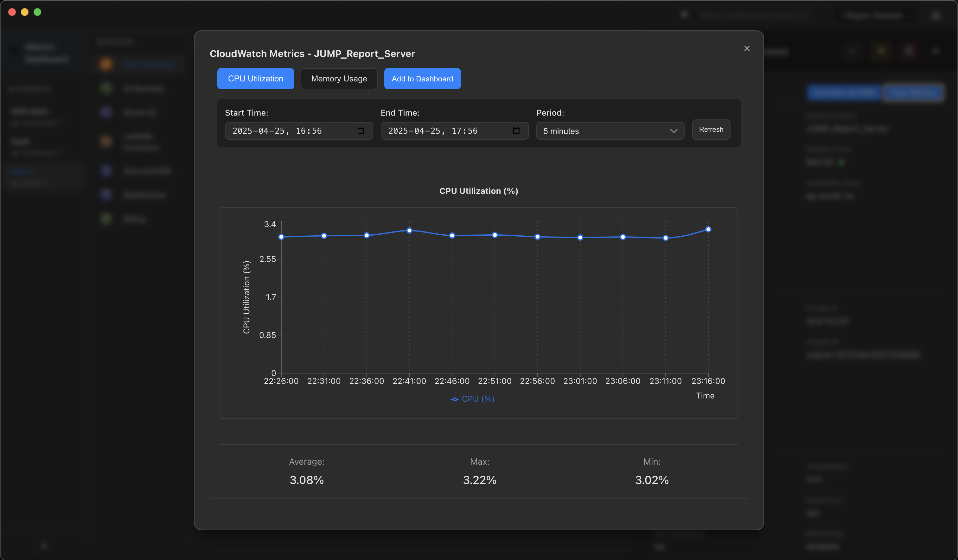Open the Start Time calendar picker icon
Screen dimensions: 958x560
point(361,131)
